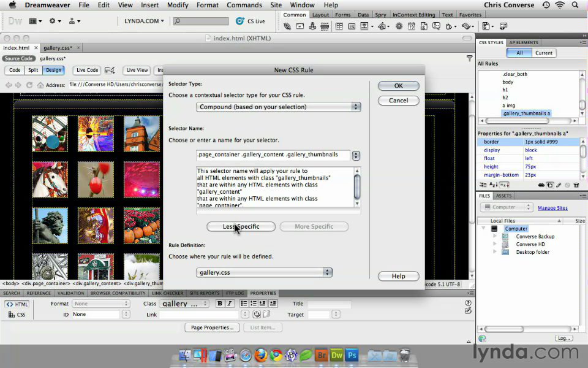
Task: Click the Comment insert icon
Action: point(436,26)
